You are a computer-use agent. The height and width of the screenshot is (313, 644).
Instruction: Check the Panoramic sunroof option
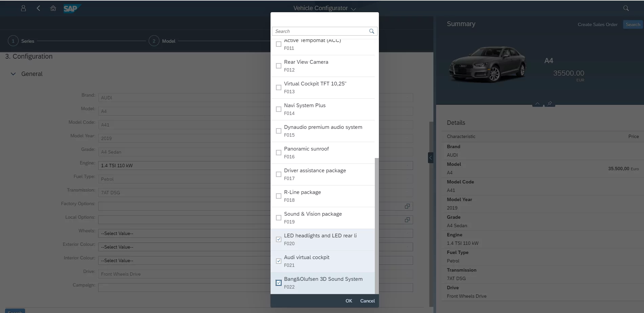(279, 153)
